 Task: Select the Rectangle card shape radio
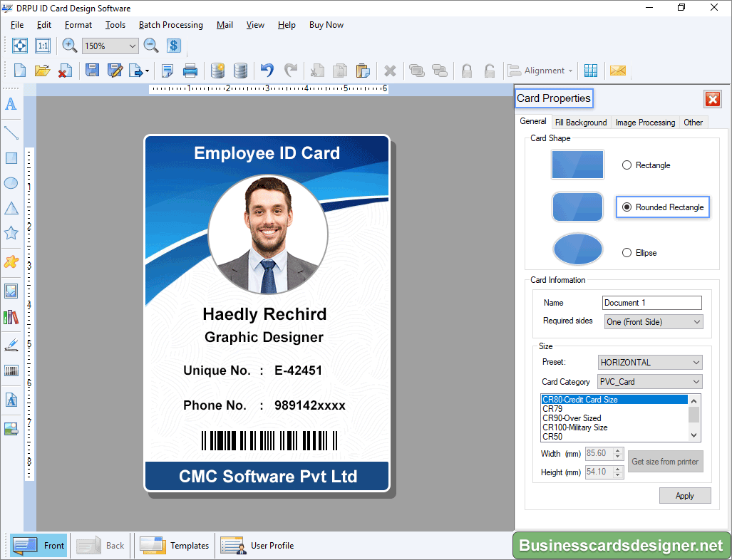click(627, 165)
